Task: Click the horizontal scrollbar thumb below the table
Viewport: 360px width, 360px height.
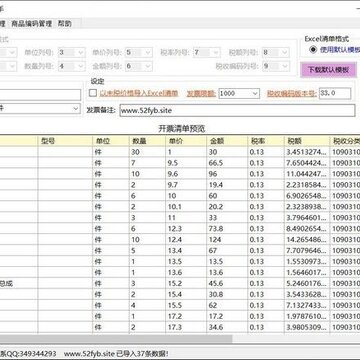Action: [116, 339]
